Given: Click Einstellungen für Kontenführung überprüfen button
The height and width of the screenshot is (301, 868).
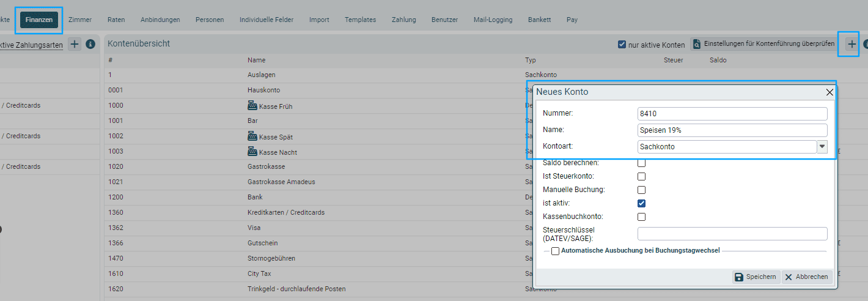Looking at the screenshot, I should 763,44.
